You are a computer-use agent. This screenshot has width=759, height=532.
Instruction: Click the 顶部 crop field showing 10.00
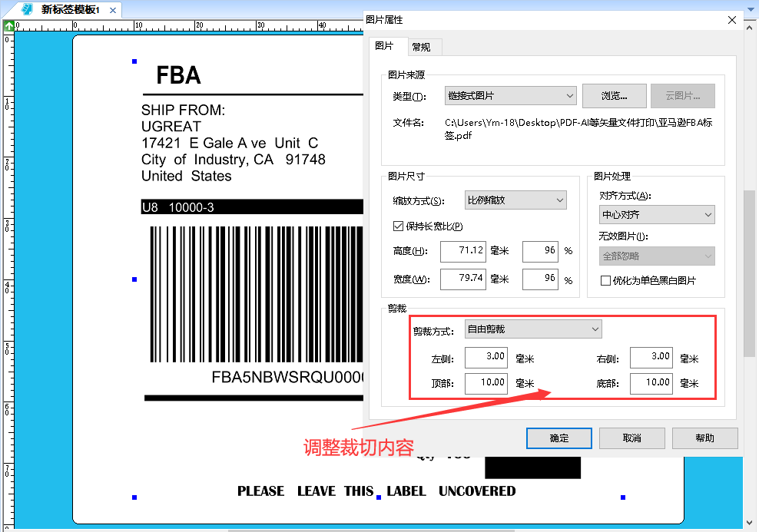[486, 383]
